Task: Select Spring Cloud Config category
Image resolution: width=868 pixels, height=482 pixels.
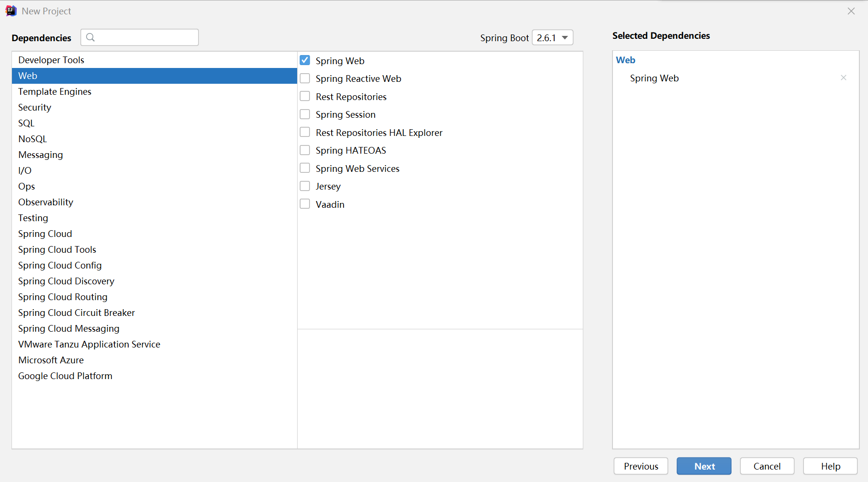Action: [x=154, y=265]
